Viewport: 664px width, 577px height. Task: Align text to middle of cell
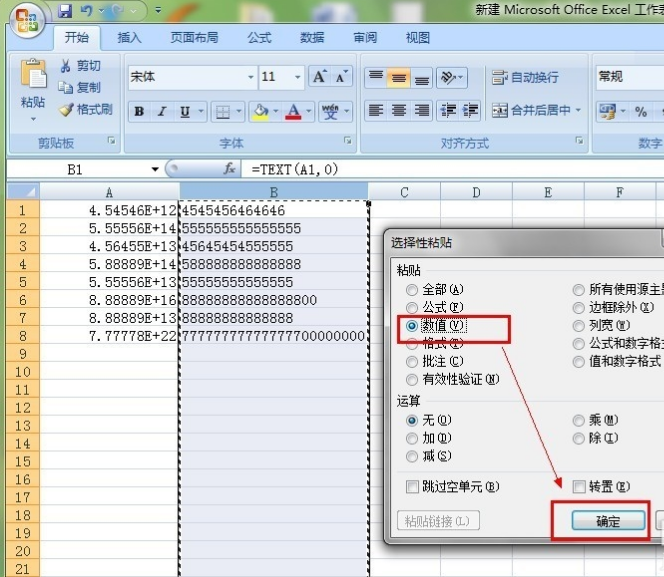pyautogui.click(x=398, y=77)
